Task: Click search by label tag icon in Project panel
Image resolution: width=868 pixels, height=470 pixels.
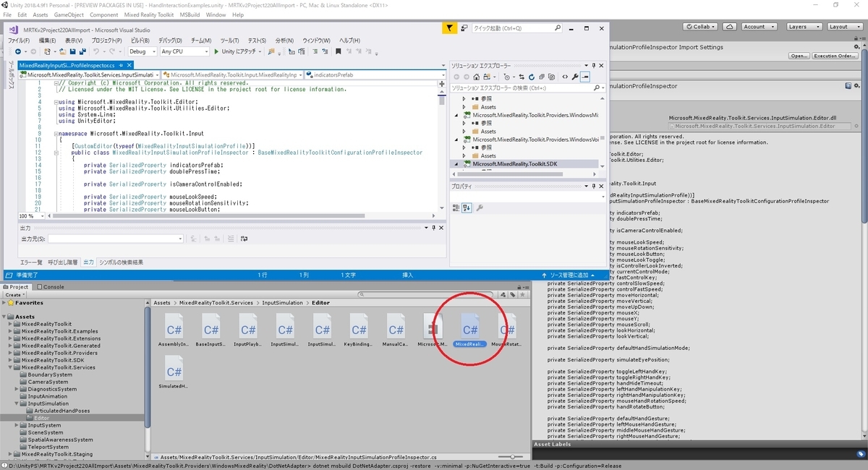Action: [513, 295]
